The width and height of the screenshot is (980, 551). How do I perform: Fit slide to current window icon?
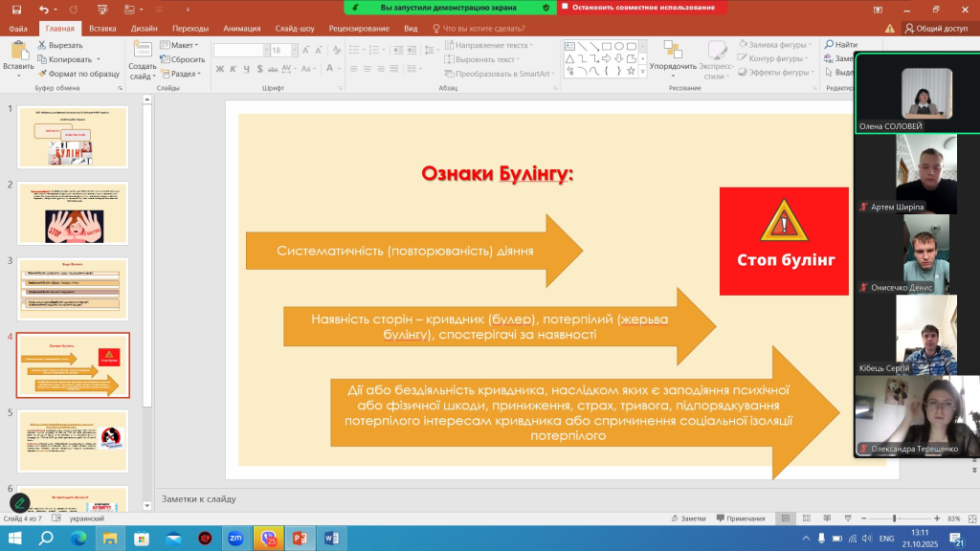point(972,518)
